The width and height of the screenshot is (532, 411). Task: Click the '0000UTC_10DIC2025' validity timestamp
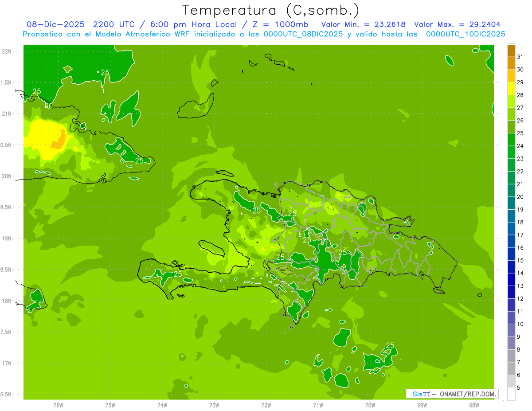coord(465,34)
